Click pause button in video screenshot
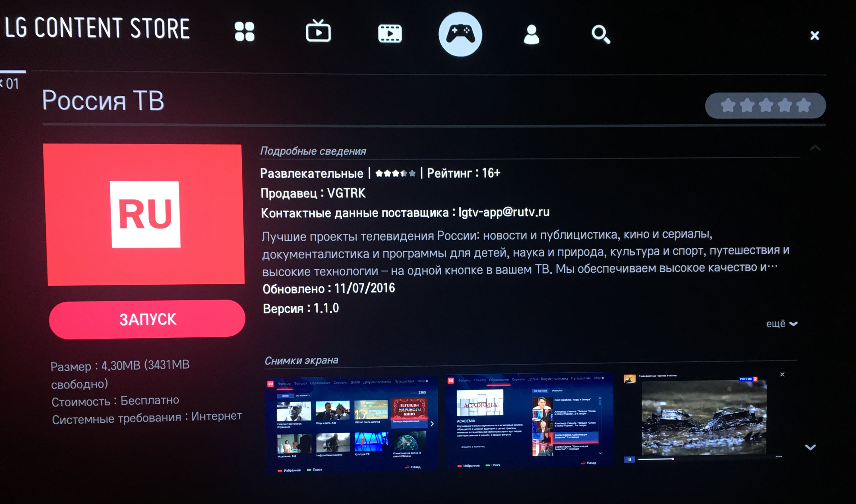The width and height of the screenshot is (856, 504). tap(629, 459)
